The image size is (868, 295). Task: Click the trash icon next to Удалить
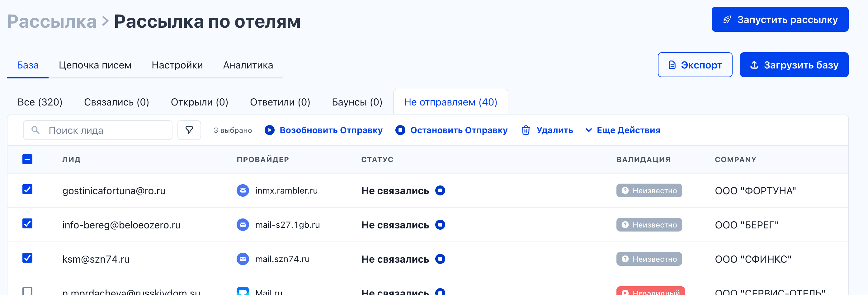tap(526, 130)
